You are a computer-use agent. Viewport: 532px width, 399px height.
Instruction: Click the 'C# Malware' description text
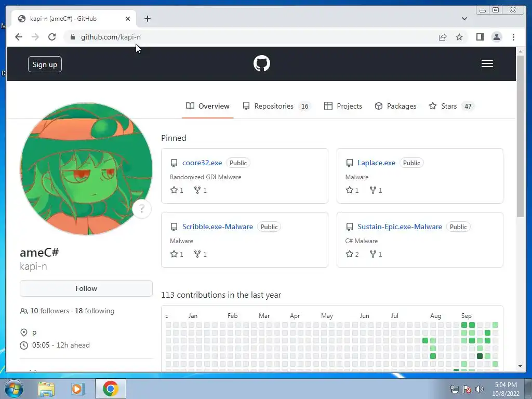[362, 241]
